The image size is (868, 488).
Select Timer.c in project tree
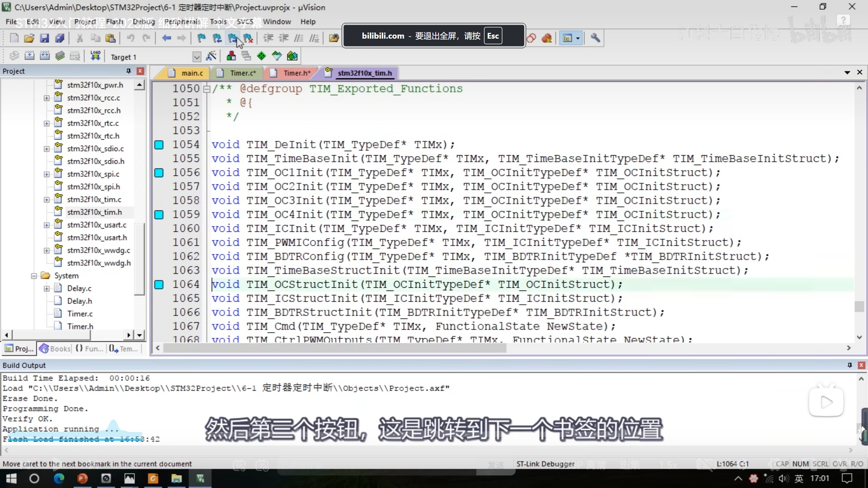80,314
